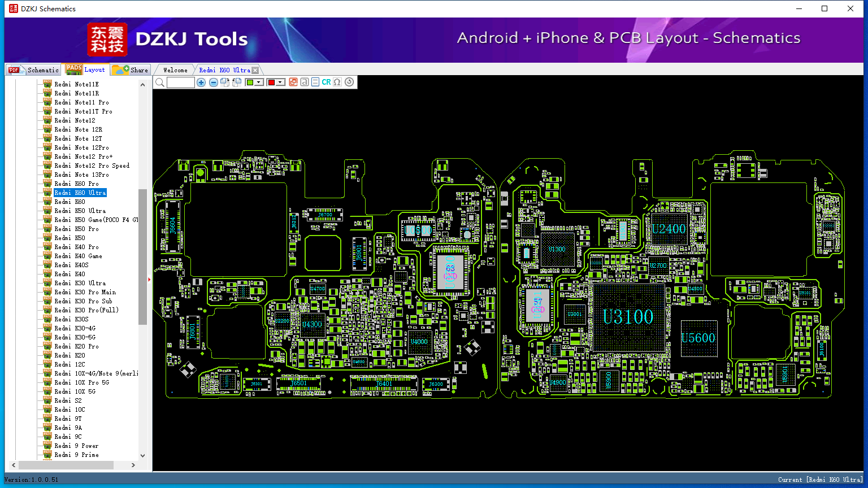Viewport: 868px width, 488px height.
Task: Click connector J6401 on the board
Action: (x=384, y=384)
